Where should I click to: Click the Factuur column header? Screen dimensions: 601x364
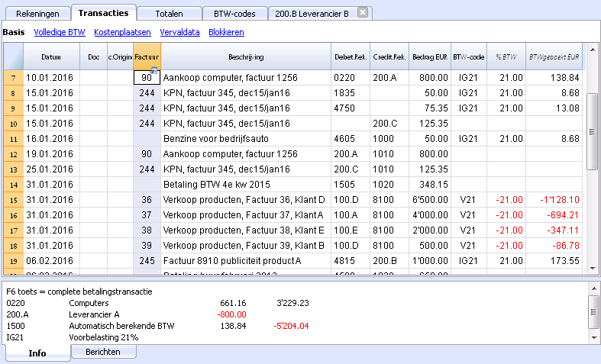tap(147, 56)
